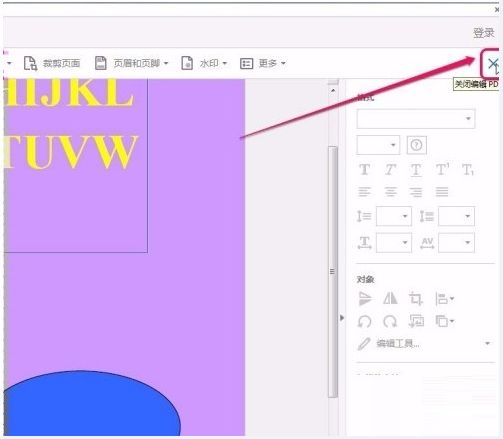Align text left
This screenshot has width=503, height=439.
click(x=364, y=192)
